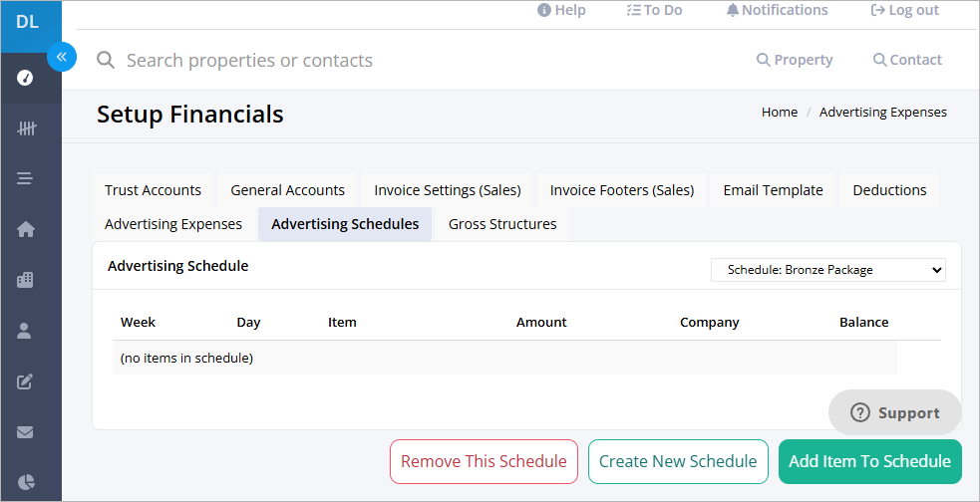Open the Invoice Settings (Sales) tab

pos(448,190)
